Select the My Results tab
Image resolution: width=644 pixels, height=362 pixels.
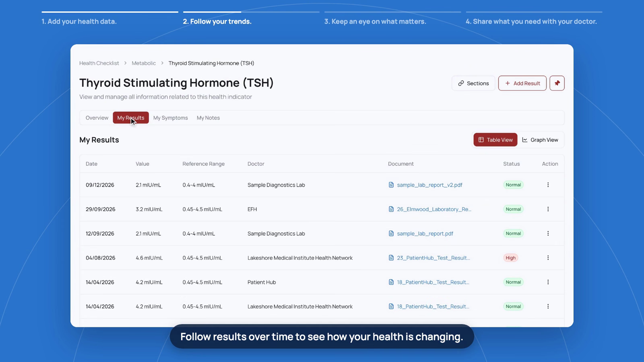(x=131, y=118)
